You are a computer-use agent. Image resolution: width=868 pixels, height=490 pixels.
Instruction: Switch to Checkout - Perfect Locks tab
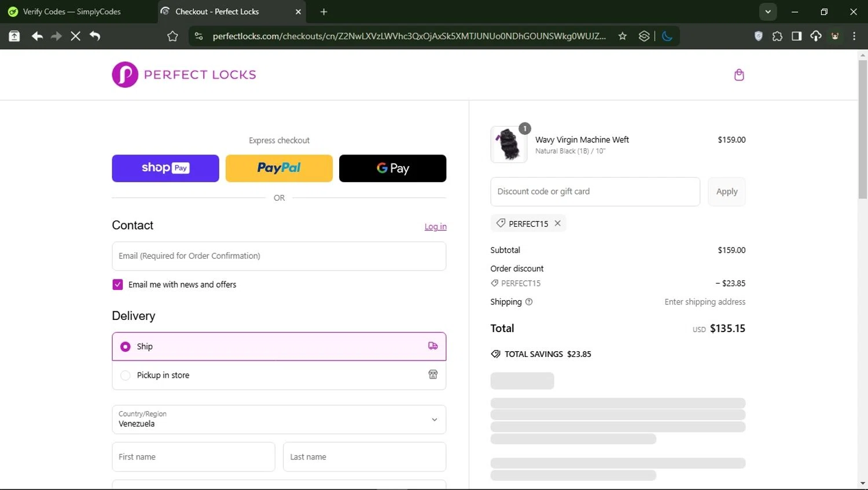coord(231,12)
